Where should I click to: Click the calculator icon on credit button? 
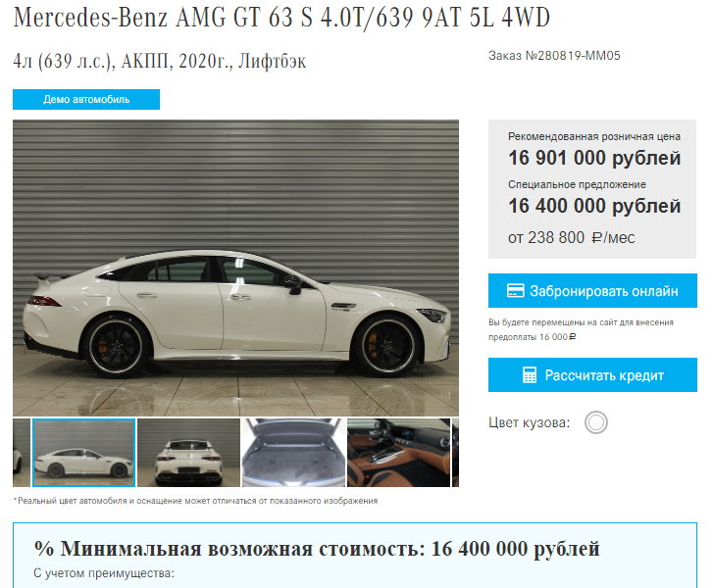tap(530, 375)
